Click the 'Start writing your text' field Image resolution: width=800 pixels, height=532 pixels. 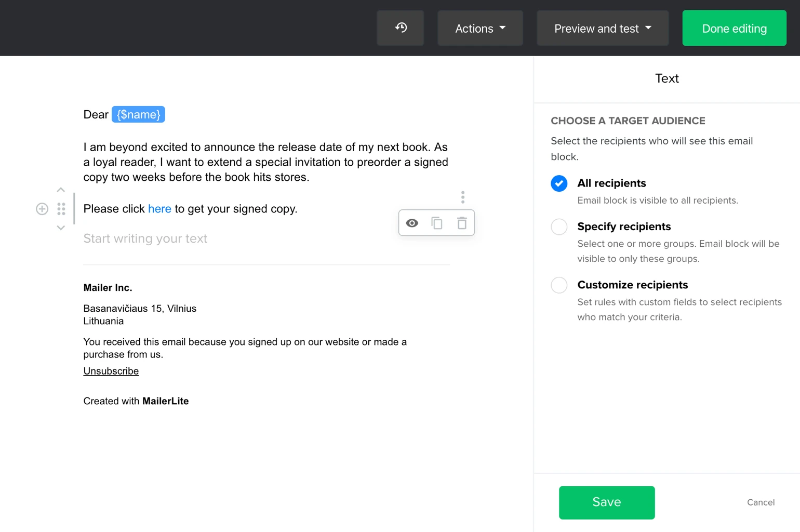[x=145, y=238]
